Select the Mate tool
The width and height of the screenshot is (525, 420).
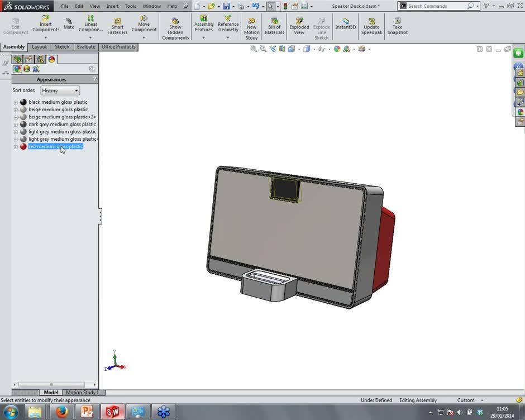[68, 25]
